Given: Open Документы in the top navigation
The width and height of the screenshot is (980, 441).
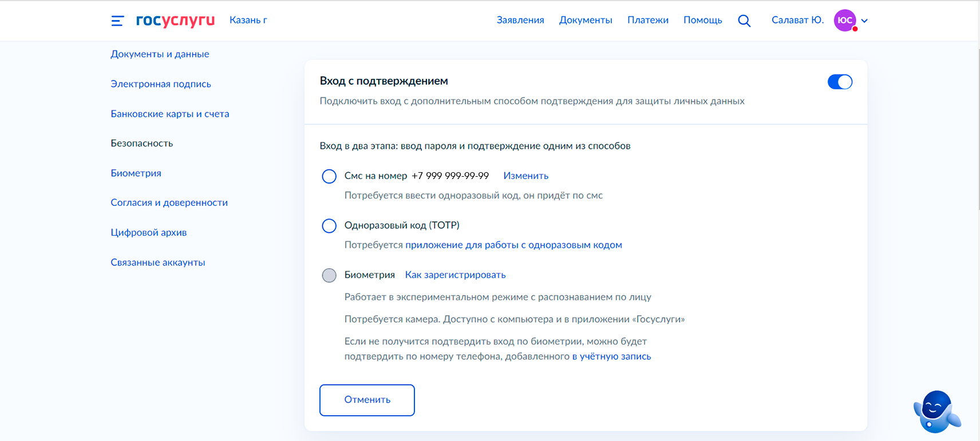Looking at the screenshot, I should pyautogui.click(x=586, y=20).
